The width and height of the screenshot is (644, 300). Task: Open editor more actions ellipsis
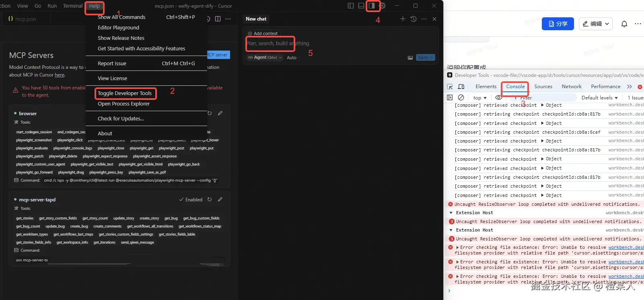point(228,19)
